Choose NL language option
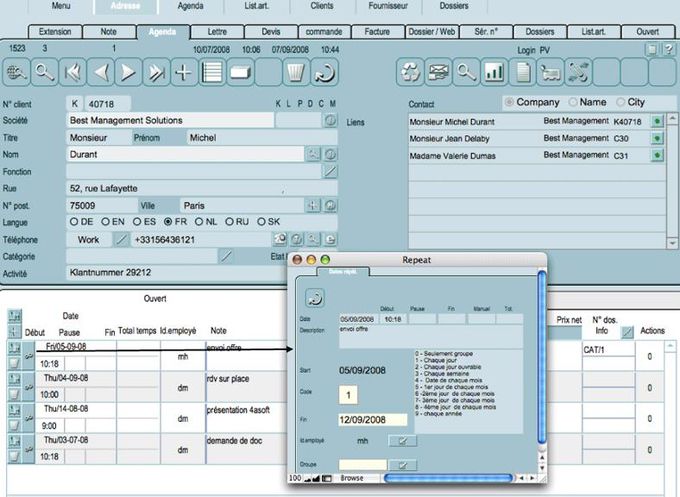This screenshot has height=497, width=680. [199, 222]
